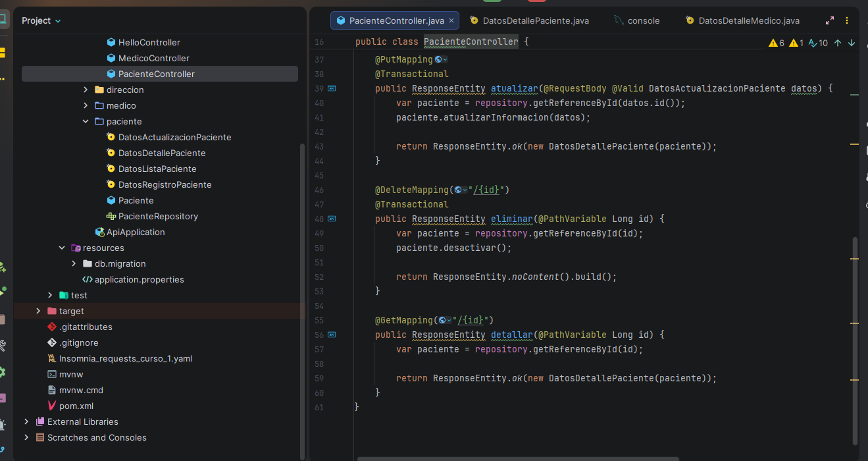Switch to the console tab
868x461 pixels.
coord(643,20)
